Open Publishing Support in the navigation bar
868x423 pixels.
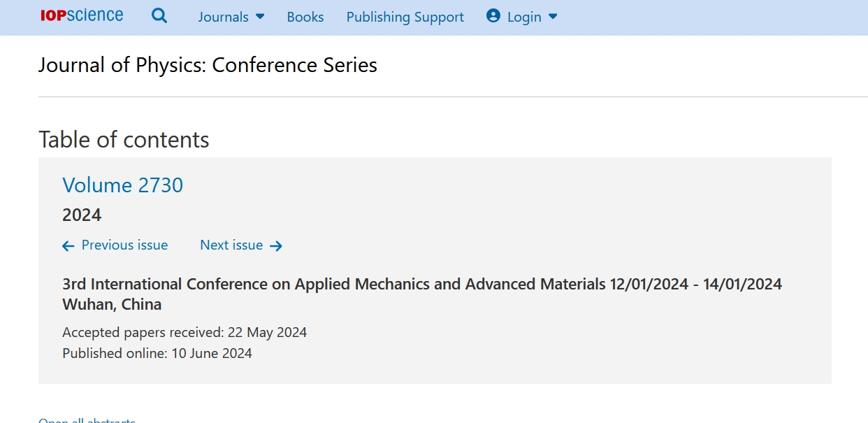pos(405,17)
